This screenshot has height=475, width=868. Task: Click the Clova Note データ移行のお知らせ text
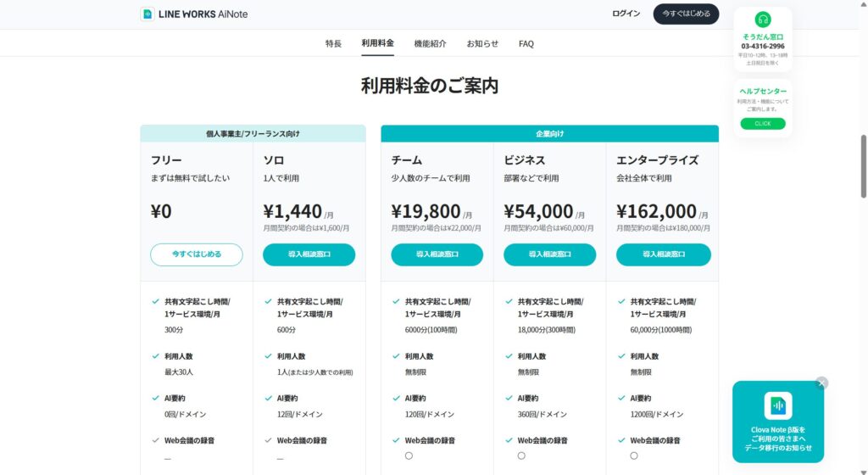tap(778, 439)
